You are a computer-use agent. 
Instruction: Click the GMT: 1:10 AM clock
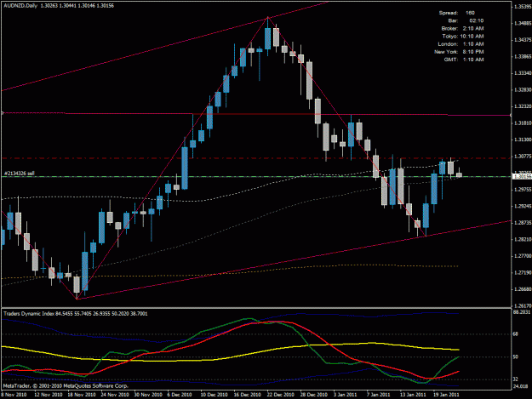[x=464, y=60]
